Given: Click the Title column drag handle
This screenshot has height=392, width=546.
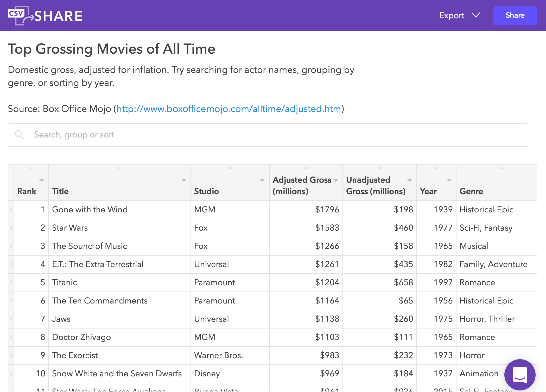Looking at the screenshot, I should coord(120,168).
